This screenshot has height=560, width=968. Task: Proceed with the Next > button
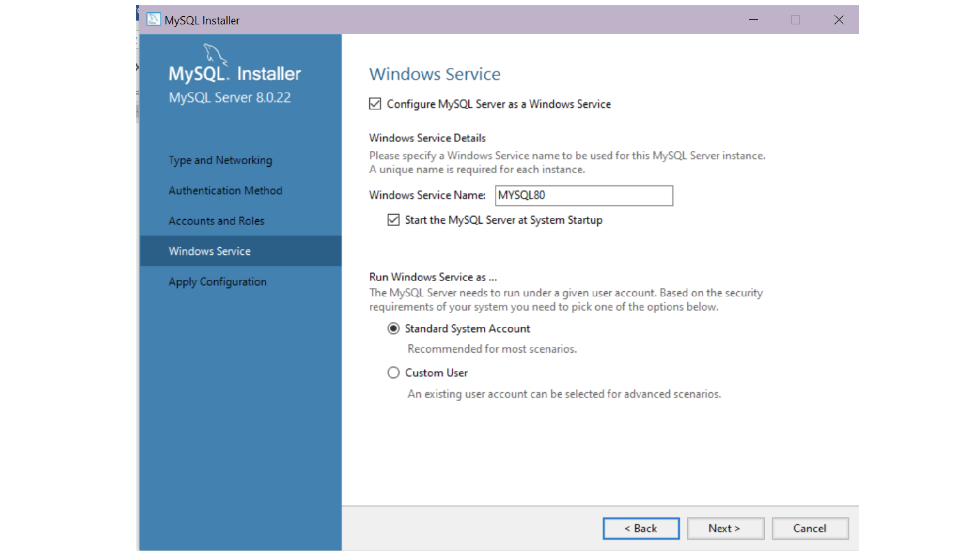coord(725,528)
